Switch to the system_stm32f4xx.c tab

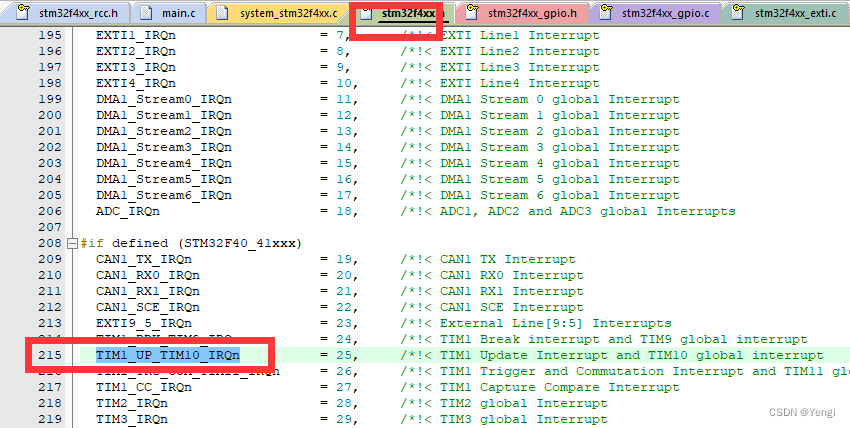point(278,13)
